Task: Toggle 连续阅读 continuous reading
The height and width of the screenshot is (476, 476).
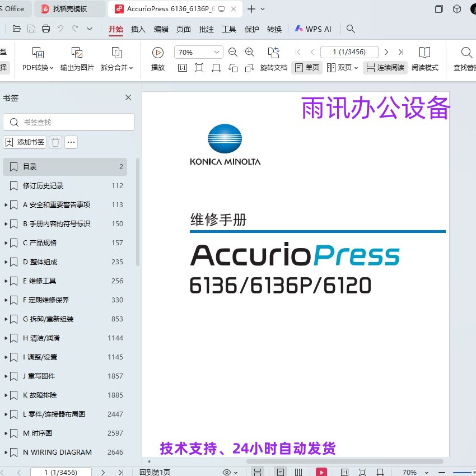Action: pyautogui.click(x=385, y=68)
